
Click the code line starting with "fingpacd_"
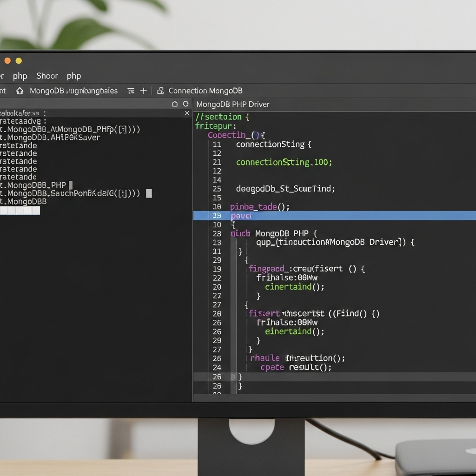[307, 269]
